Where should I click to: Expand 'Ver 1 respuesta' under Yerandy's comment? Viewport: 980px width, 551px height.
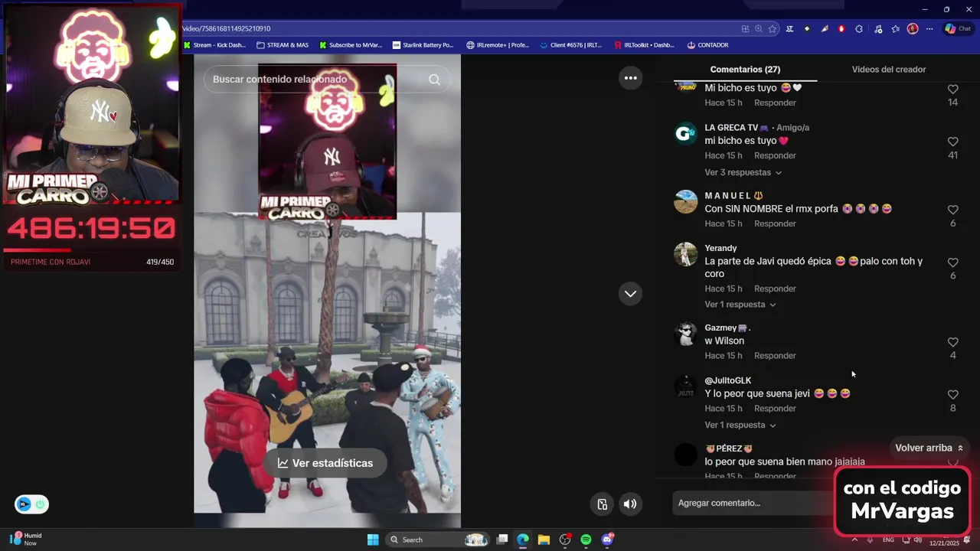[x=740, y=305]
